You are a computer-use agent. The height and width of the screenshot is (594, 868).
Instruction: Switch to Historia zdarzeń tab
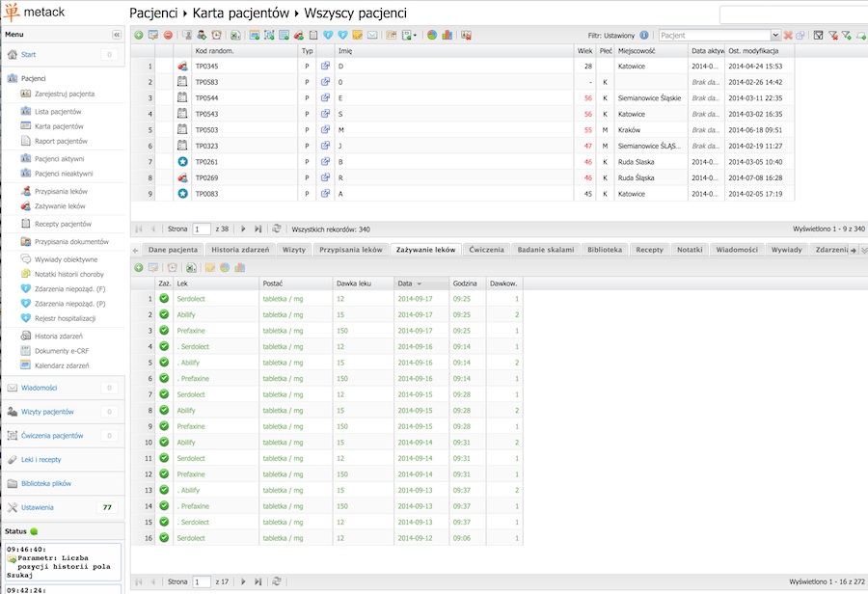point(240,250)
